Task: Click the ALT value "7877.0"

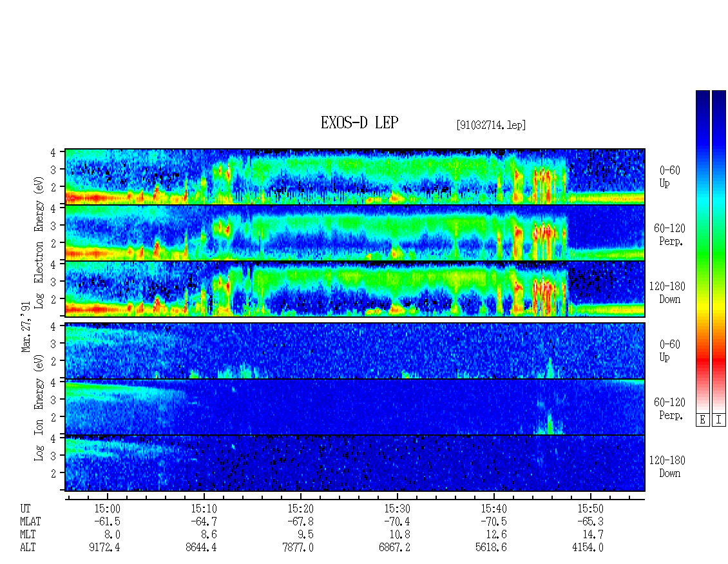Action: pyautogui.click(x=298, y=548)
